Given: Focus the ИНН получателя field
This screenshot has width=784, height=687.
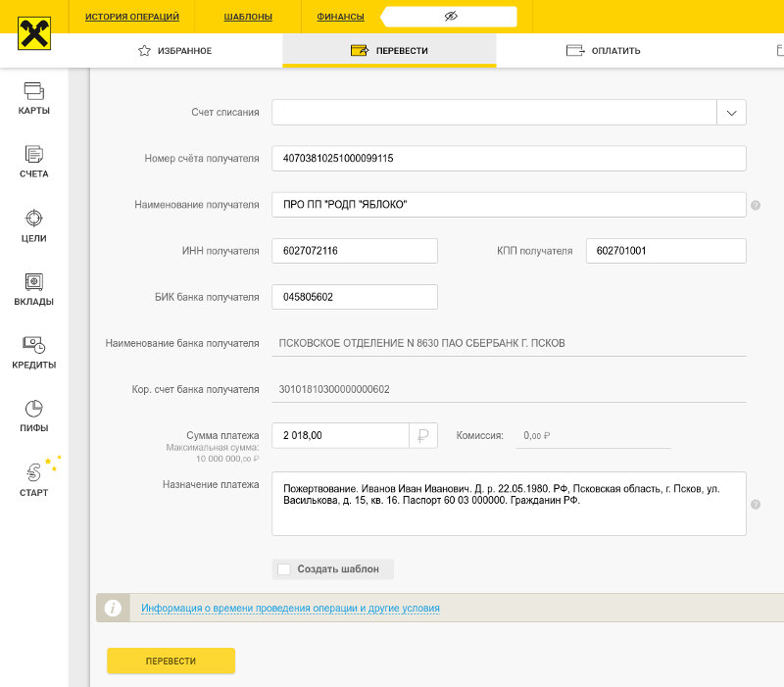Looking at the screenshot, I should pyautogui.click(x=355, y=251).
